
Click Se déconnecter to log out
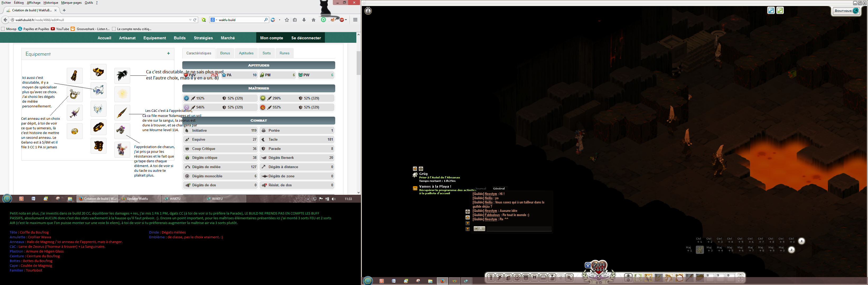pos(306,38)
